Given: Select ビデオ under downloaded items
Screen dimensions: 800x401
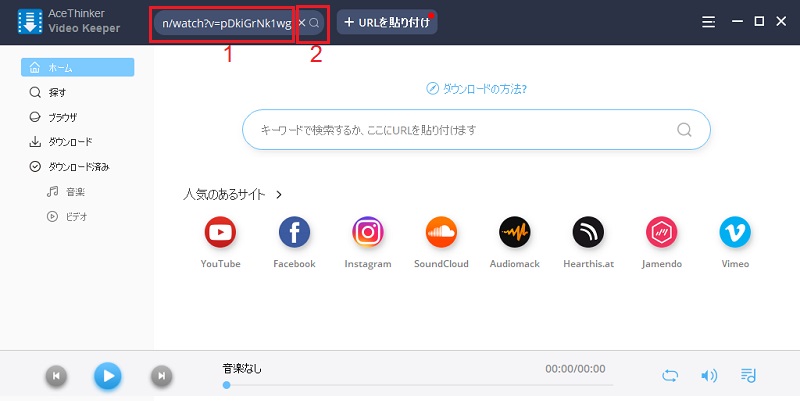Looking at the screenshot, I should (67, 216).
